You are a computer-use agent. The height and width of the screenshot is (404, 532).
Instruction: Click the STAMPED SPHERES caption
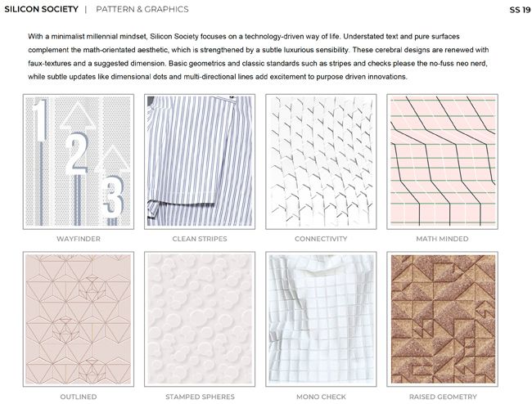coord(200,397)
